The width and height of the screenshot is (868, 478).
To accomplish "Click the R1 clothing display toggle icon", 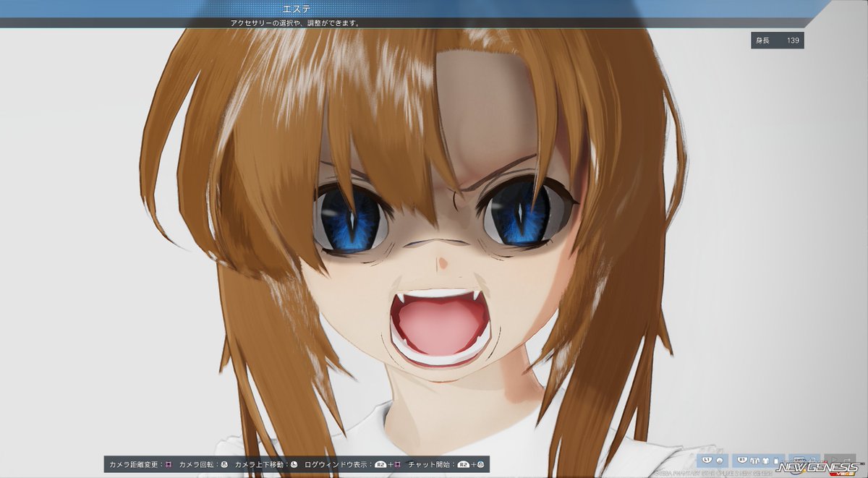I will 742,460.
